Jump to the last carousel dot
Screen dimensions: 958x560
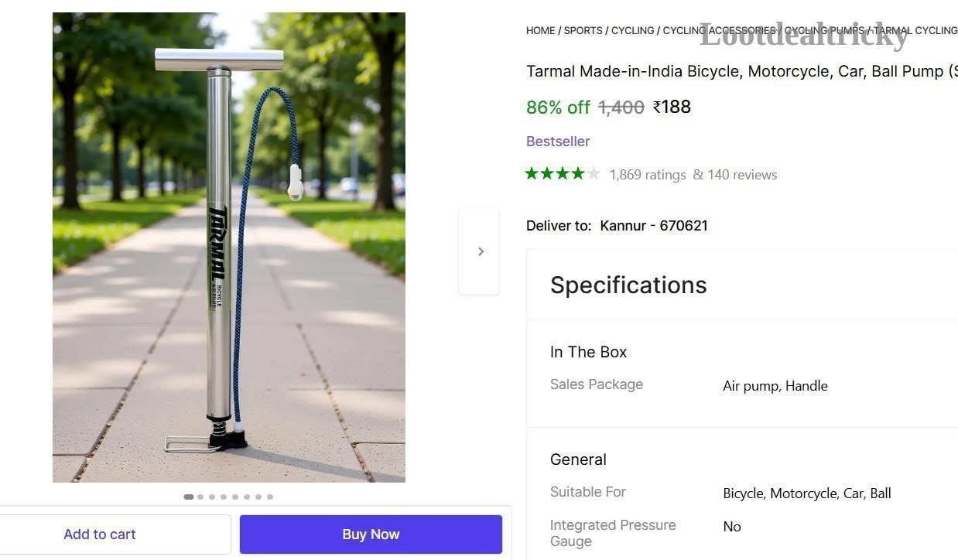tap(270, 497)
